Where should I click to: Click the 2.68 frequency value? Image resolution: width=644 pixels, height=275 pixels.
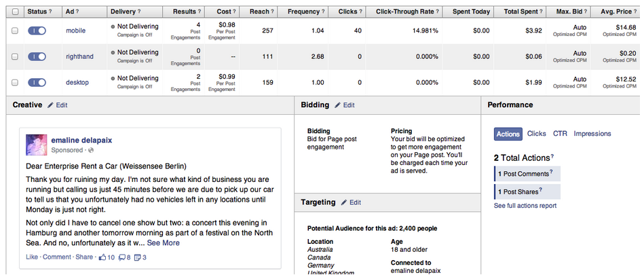point(318,57)
